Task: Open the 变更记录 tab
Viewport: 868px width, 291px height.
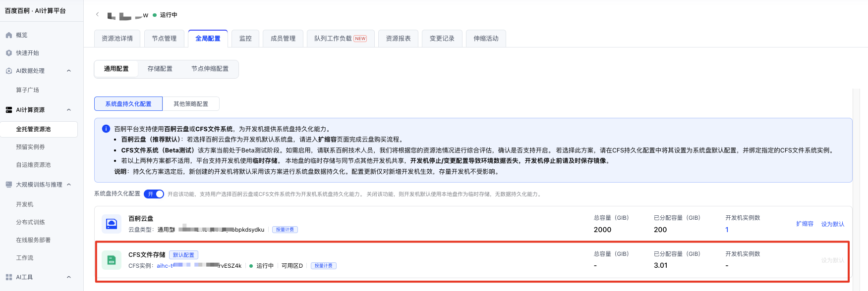Action: coord(442,39)
